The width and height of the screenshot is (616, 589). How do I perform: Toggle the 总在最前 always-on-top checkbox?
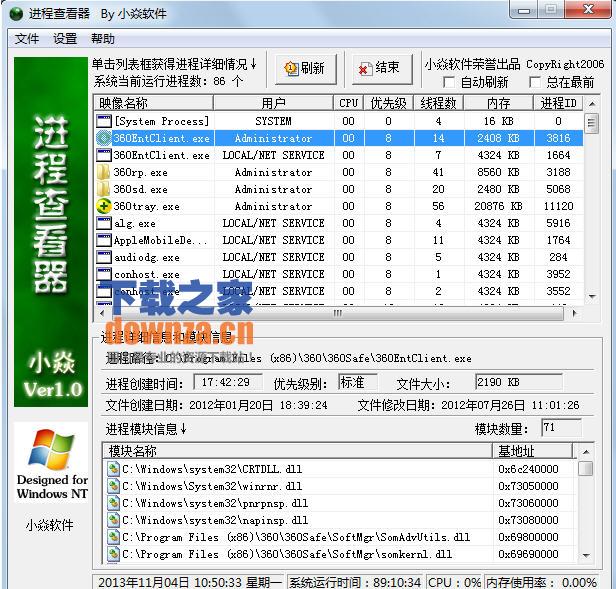tap(535, 82)
